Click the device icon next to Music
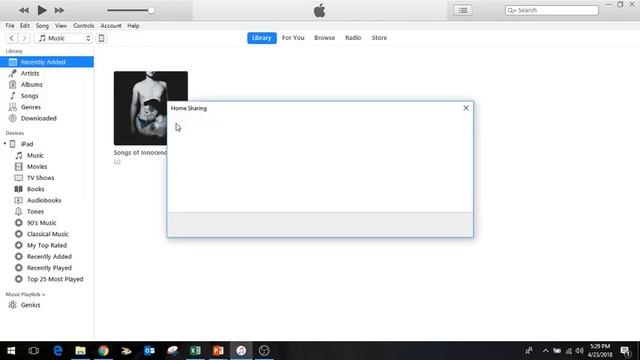The image size is (640, 360). (x=101, y=38)
